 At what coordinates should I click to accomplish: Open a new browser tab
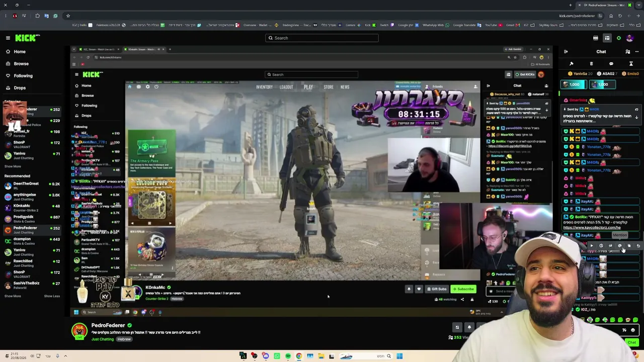[x=571, y=5]
